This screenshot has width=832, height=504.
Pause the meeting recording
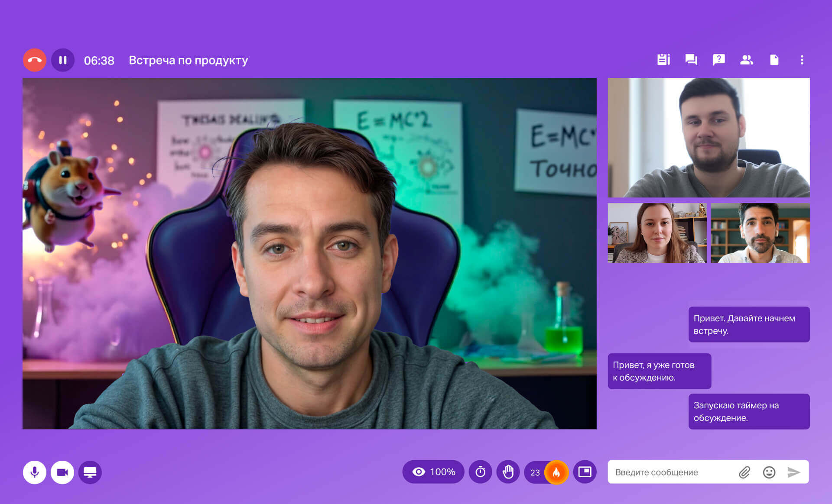pos(63,60)
